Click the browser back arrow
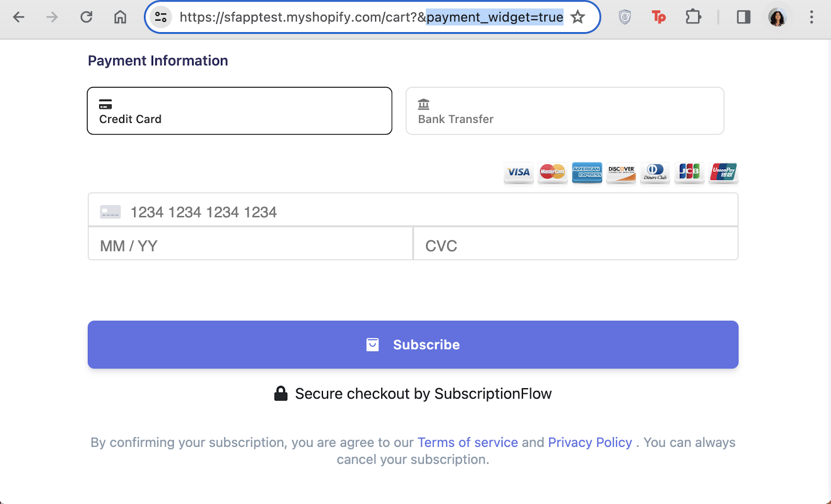This screenshot has width=831, height=504. pyautogui.click(x=19, y=17)
